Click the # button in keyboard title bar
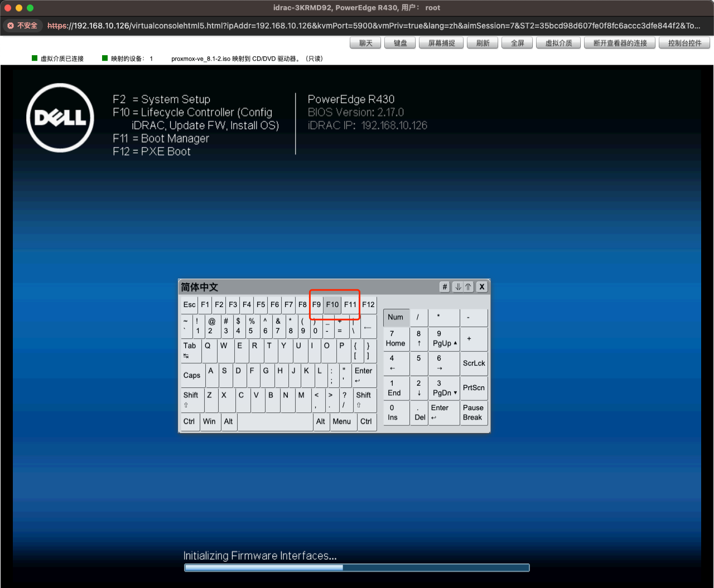 point(445,286)
